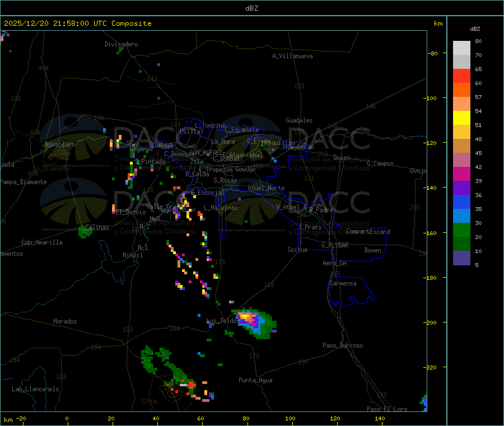This screenshot has width=504, height=426.
Task: Click the 'Lag.Llancanelo' label
Action: click(x=35, y=389)
